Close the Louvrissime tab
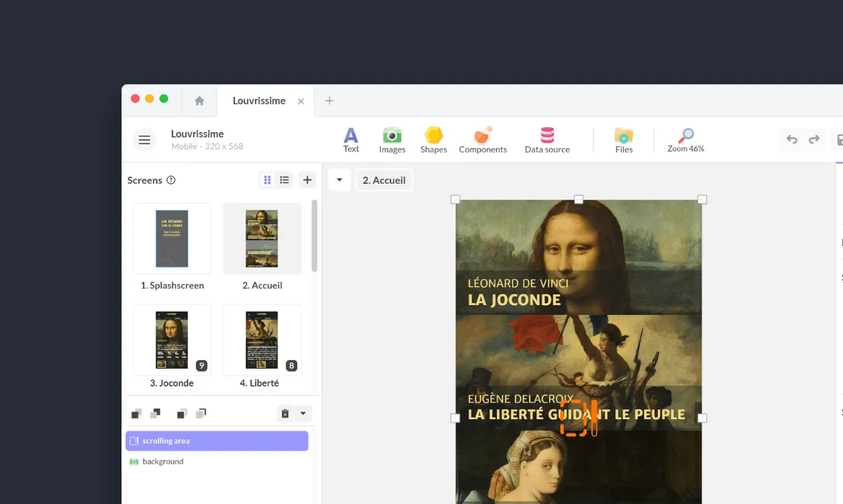The height and width of the screenshot is (504, 843). [301, 101]
